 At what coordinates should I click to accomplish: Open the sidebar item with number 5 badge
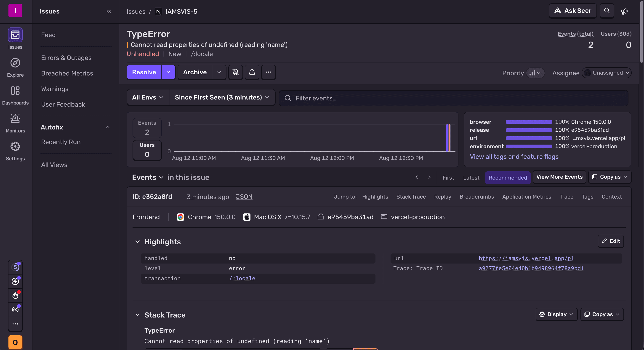[15, 267]
